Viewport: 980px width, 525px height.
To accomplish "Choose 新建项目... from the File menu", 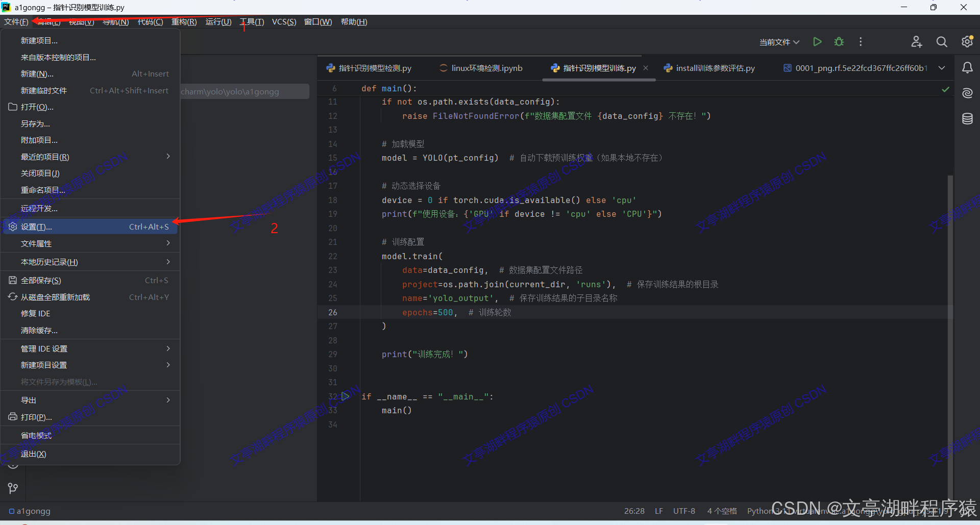I will coord(90,40).
